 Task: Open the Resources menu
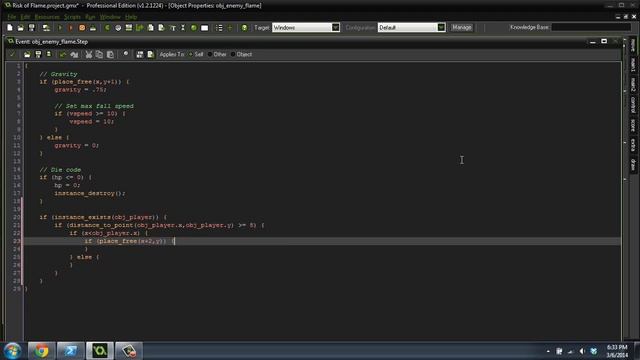click(47, 17)
